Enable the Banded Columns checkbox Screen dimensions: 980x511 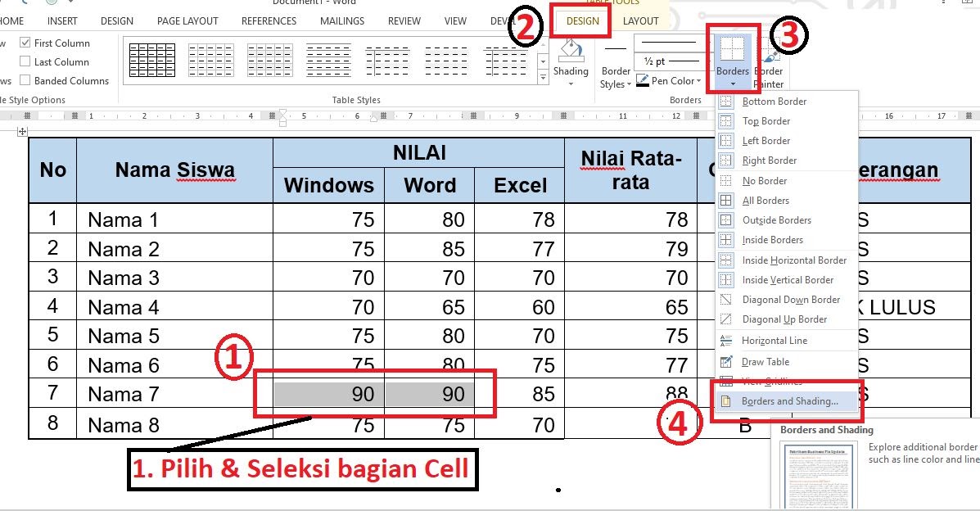tap(26, 80)
